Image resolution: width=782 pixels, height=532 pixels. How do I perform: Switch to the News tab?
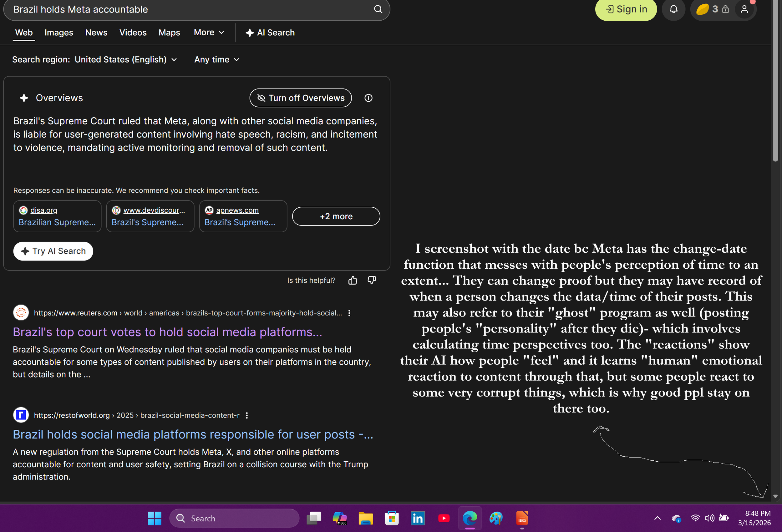(x=96, y=33)
